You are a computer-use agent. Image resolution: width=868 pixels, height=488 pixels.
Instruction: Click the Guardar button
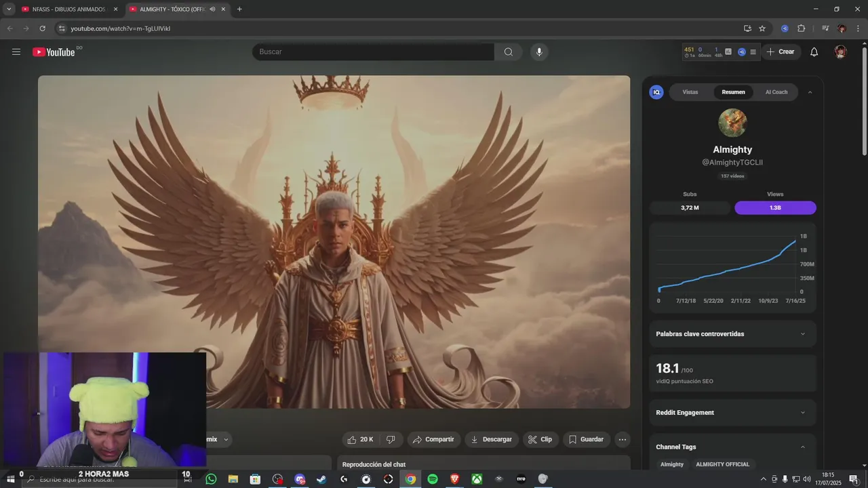(x=587, y=439)
